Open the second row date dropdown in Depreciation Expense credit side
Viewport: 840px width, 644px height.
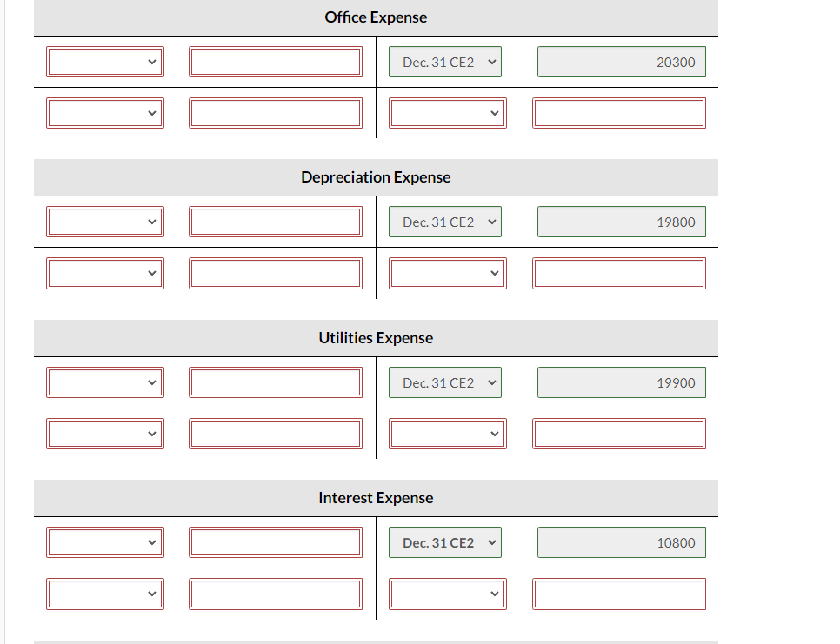pos(447,272)
